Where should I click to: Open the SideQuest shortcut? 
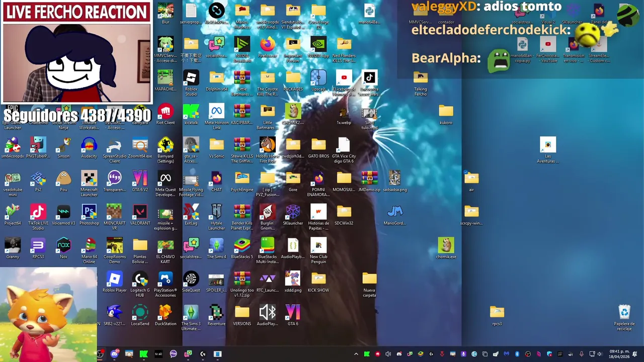pos(191,282)
